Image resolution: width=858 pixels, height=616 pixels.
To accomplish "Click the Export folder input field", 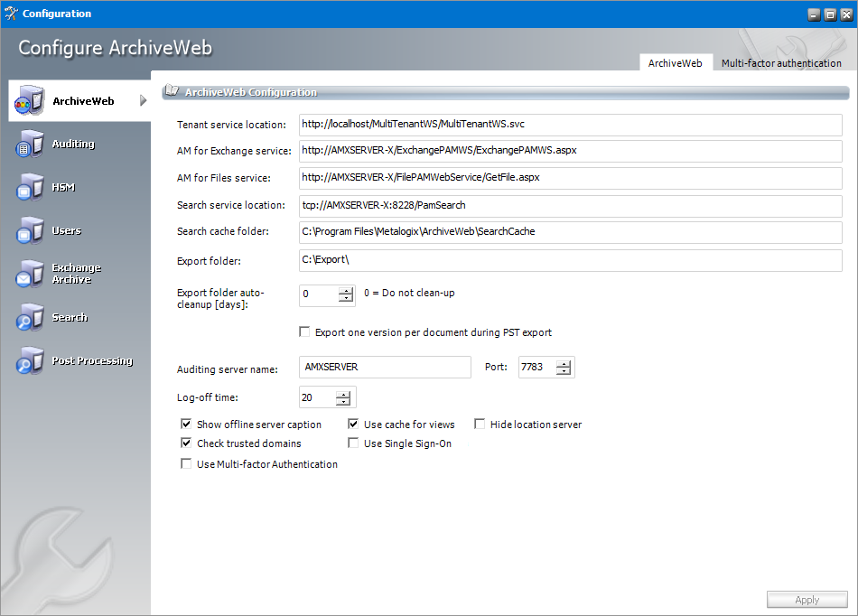I will click(x=570, y=261).
